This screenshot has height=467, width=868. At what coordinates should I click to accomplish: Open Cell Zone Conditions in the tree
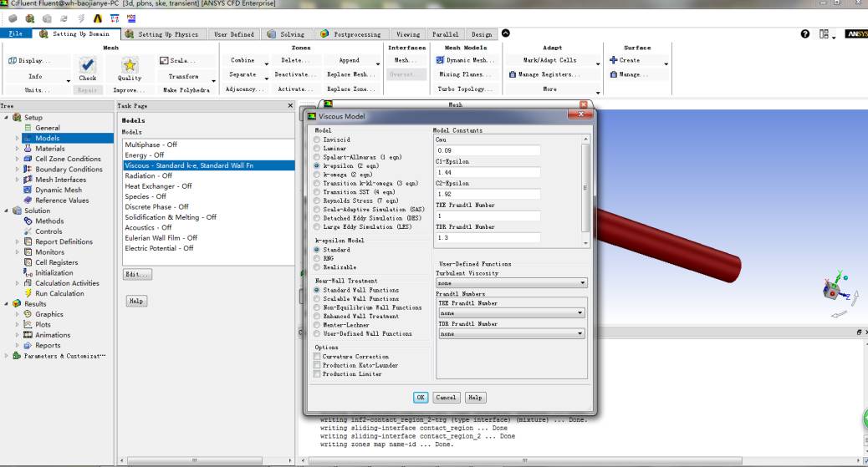68,159
